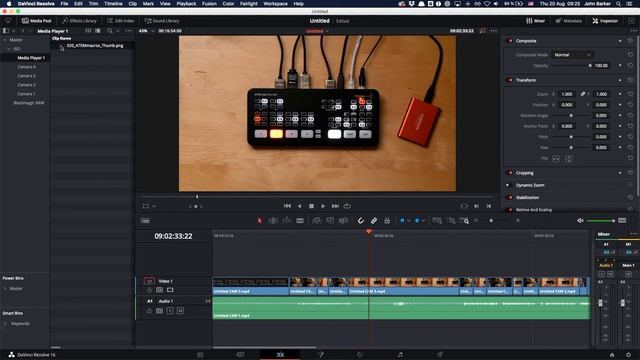This screenshot has height=360, width=640.
Task: Open the Media Pool panel
Action: [37, 21]
